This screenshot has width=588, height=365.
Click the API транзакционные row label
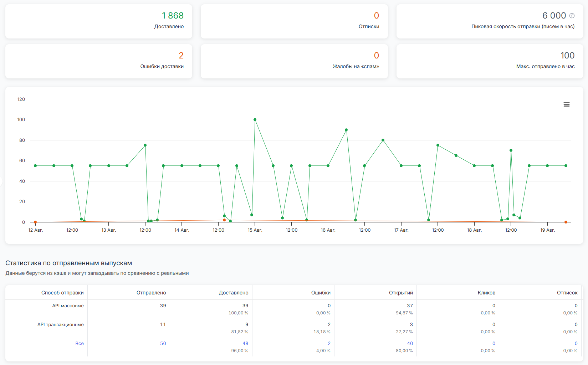click(x=60, y=324)
